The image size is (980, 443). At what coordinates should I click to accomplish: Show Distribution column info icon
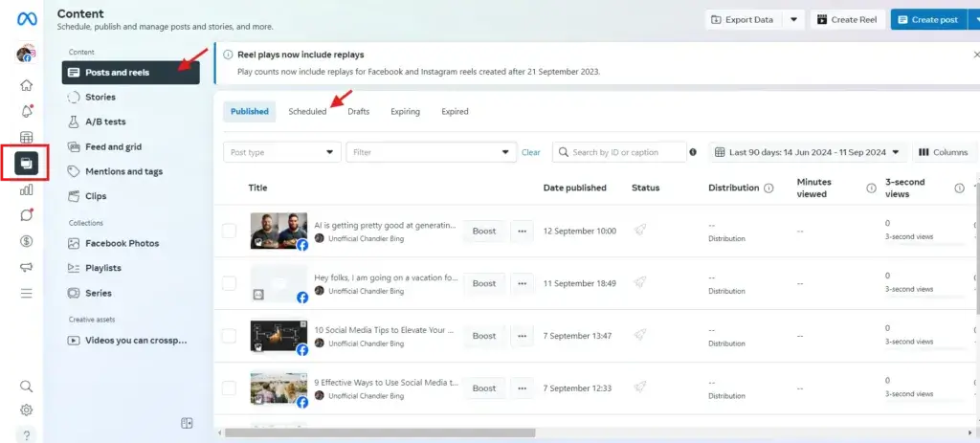click(768, 188)
